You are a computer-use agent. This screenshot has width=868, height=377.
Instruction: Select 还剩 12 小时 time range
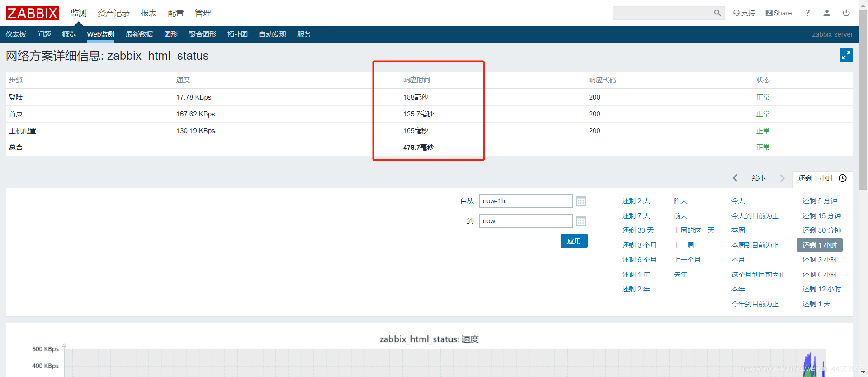pyautogui.click(x=822, y=289)
